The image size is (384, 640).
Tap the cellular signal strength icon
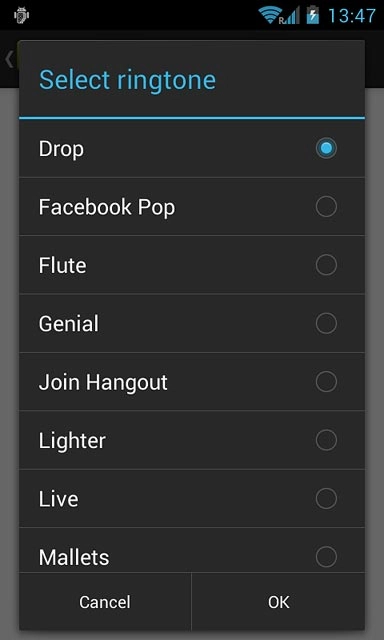290,16
